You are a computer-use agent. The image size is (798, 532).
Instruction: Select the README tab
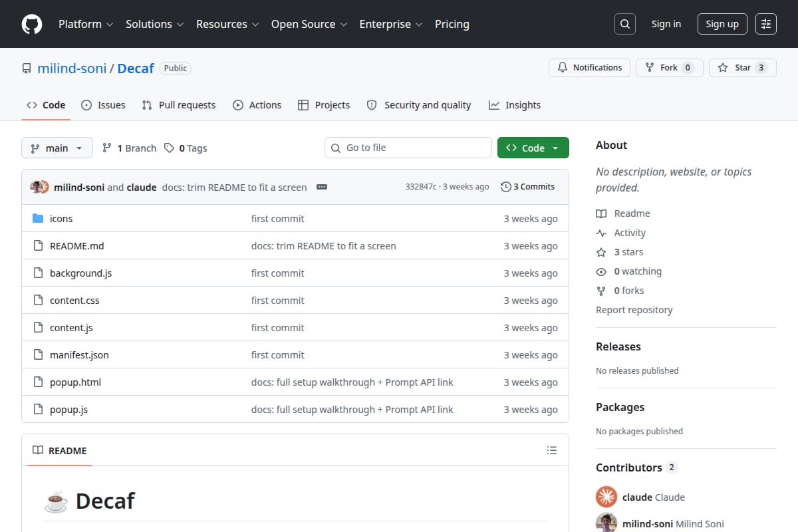pos(60,451)
